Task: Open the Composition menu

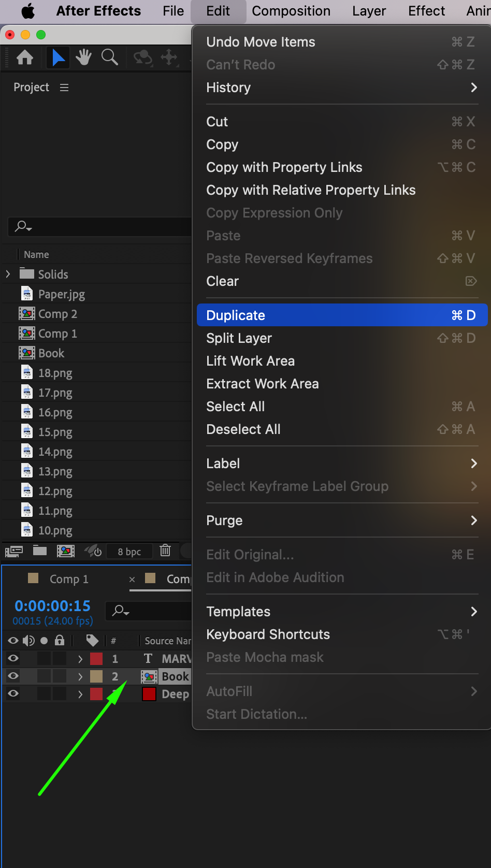Action: coord(291,11)
